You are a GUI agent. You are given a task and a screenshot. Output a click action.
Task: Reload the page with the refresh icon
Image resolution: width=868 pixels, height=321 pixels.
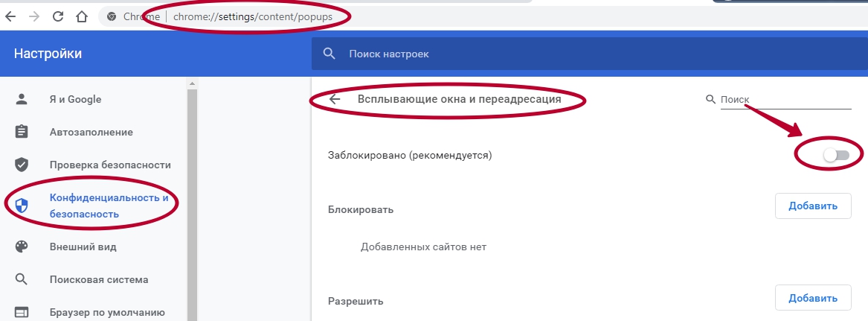coord(59,16)
